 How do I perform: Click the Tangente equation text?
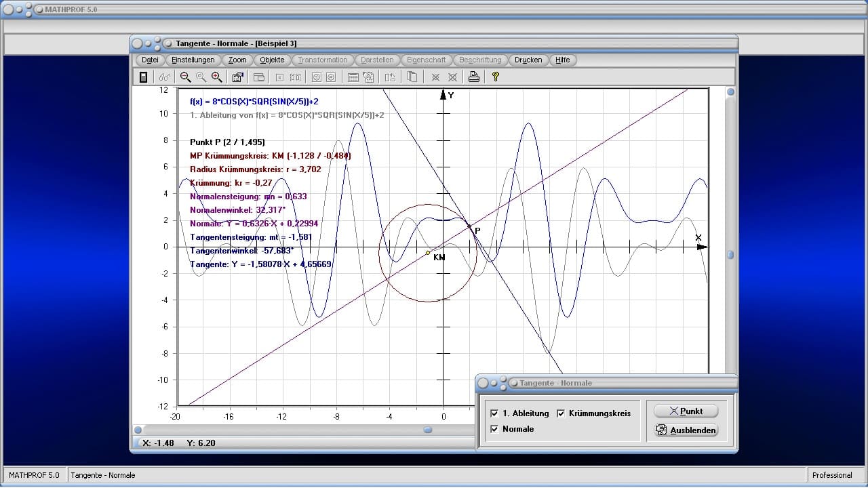(x=260, y=264)
